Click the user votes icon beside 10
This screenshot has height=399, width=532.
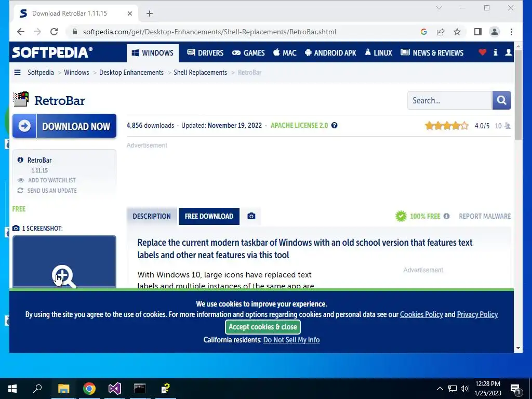pos(507,126)
